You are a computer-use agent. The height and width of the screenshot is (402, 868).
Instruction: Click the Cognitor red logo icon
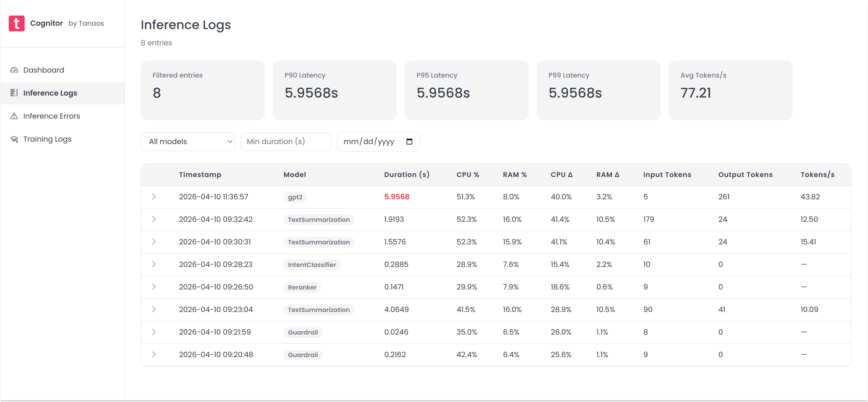tap(16, 23)
